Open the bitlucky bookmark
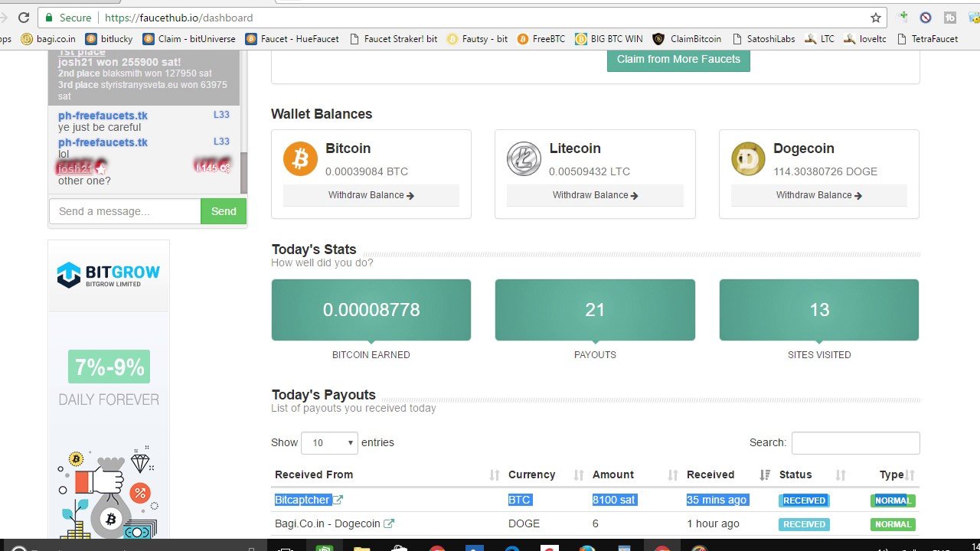This screenshot has height=551, width=980. pyautogui.click(x=109, y=39)
